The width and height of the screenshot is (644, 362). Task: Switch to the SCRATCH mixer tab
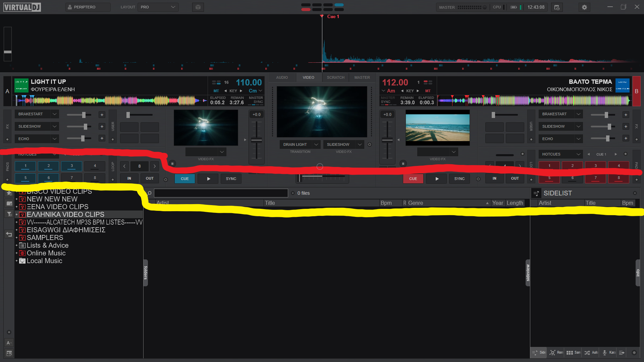[336, 77]
